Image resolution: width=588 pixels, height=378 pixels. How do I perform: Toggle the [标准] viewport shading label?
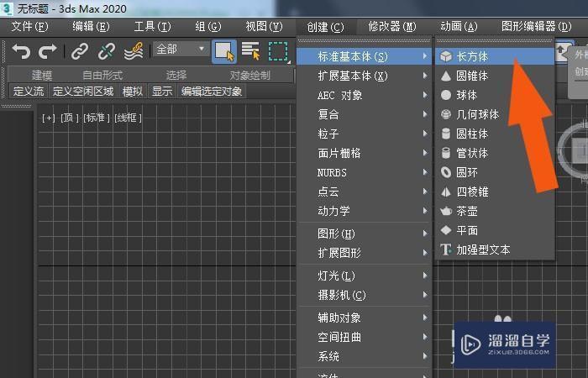[97, 118]
